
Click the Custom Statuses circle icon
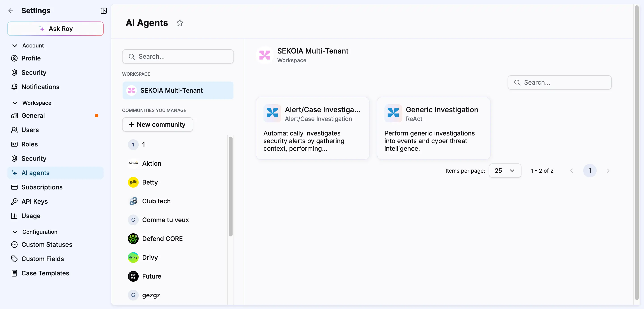(x=14, y=244)
